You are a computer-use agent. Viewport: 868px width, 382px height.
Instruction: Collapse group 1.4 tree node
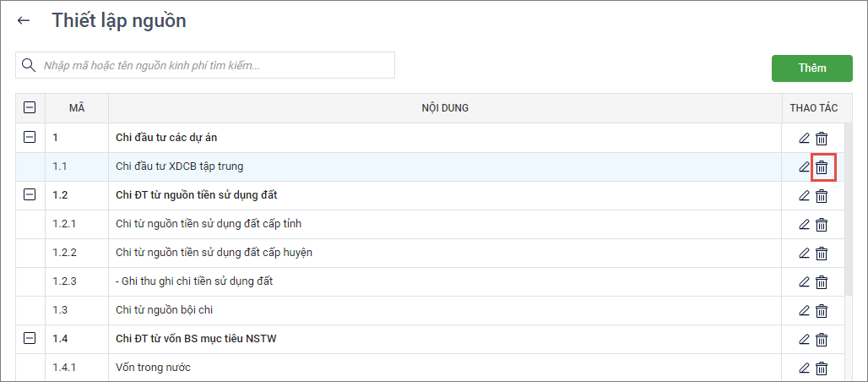click(x=30, y=338)
